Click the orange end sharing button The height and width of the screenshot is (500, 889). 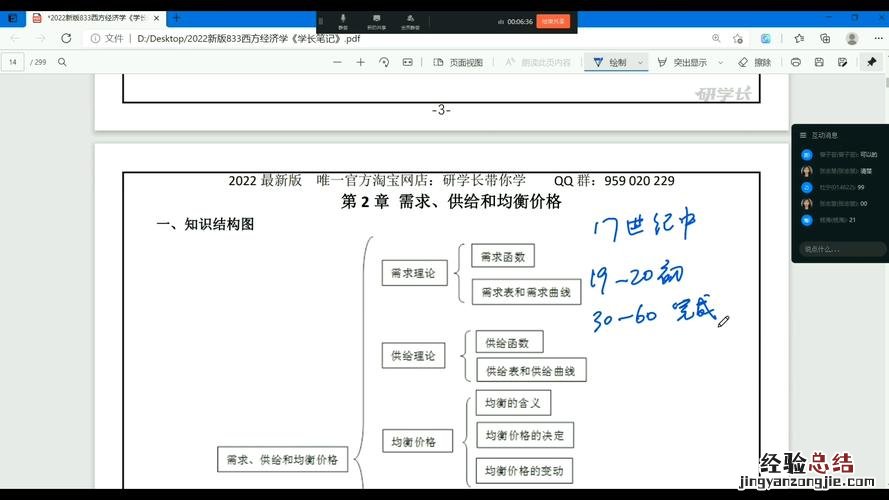click(x=552, y=21)
